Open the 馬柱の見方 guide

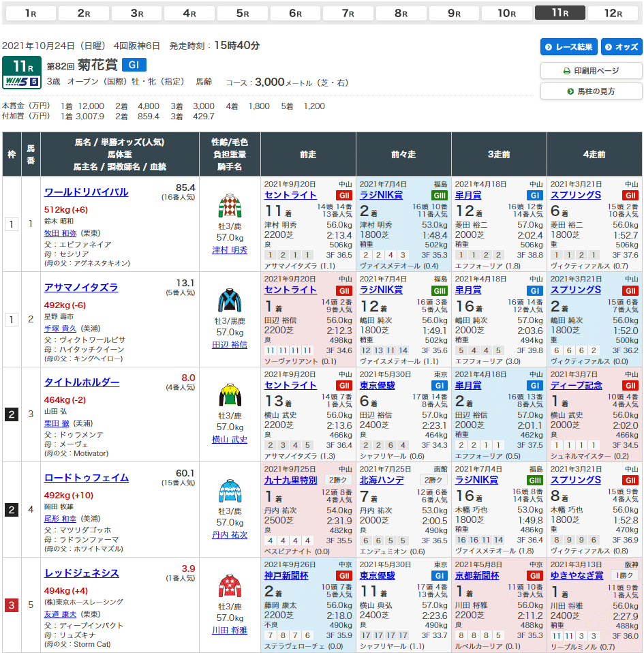tap(591, 91)
